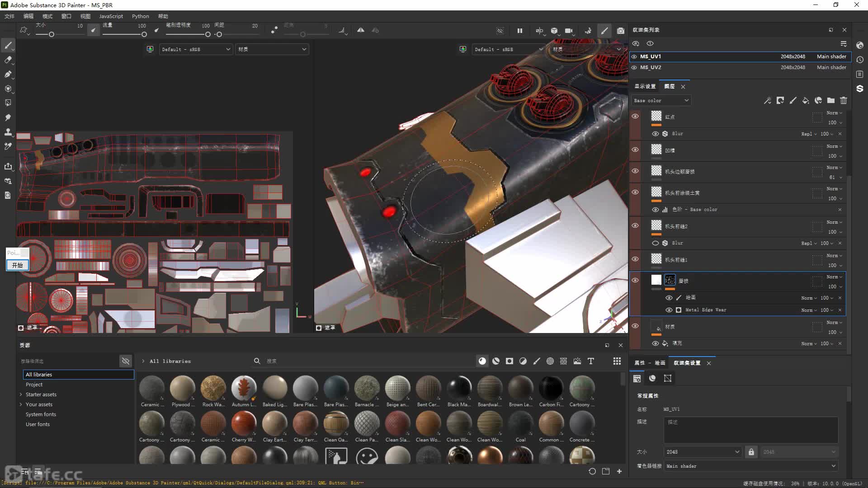Toggle the lock icon next to size 2048
Viewport: 868px width, 488px height.
click(x=751, y=452)
